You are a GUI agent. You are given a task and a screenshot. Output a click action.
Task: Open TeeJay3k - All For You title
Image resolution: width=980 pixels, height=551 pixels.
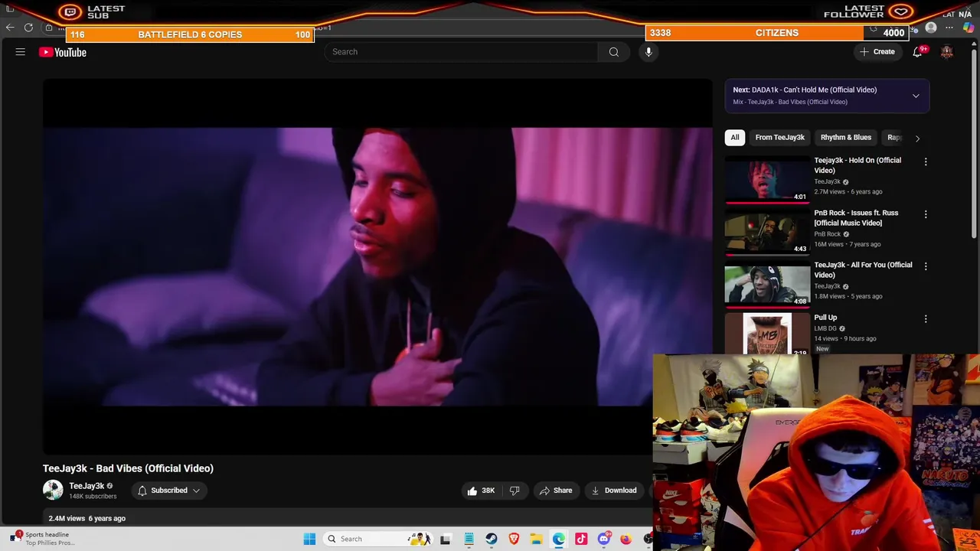point(863,270)
